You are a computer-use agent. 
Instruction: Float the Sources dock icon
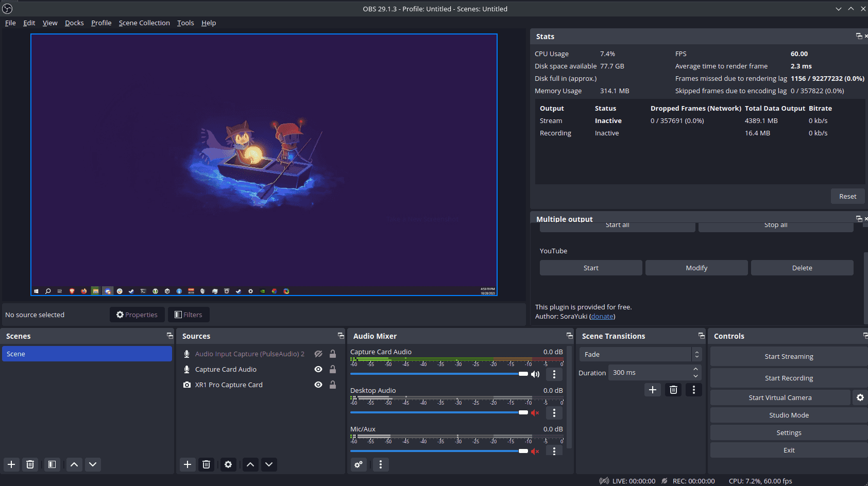point(341,336)
